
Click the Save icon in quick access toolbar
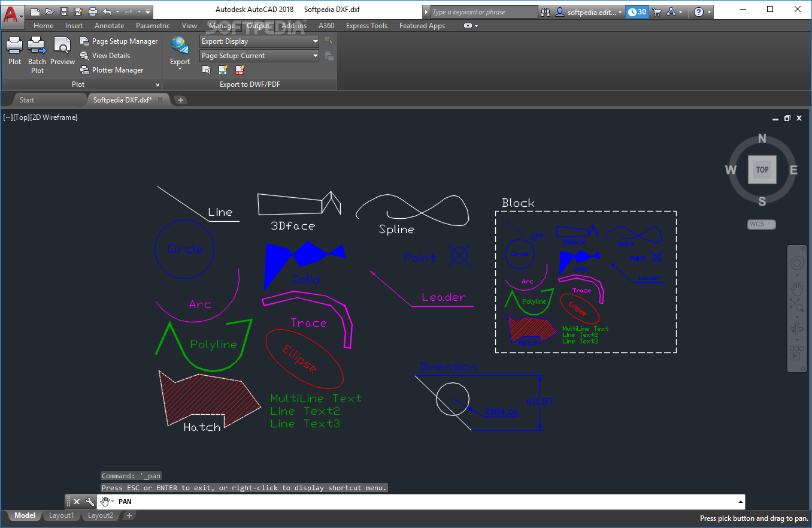(x=63, y=11)
